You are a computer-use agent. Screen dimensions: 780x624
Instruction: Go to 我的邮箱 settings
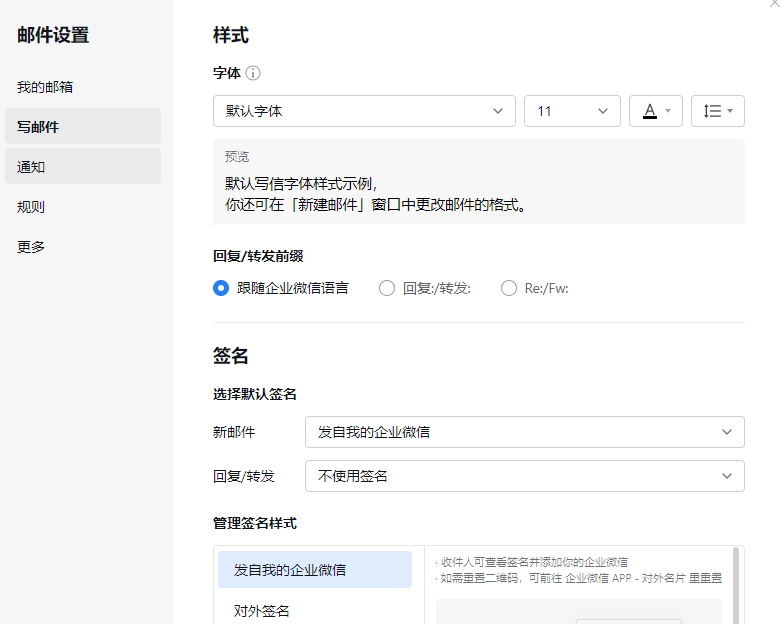(x=83, y=87)
